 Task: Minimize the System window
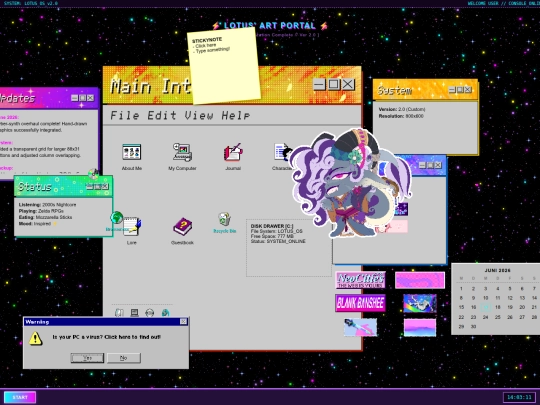point(452,90)
